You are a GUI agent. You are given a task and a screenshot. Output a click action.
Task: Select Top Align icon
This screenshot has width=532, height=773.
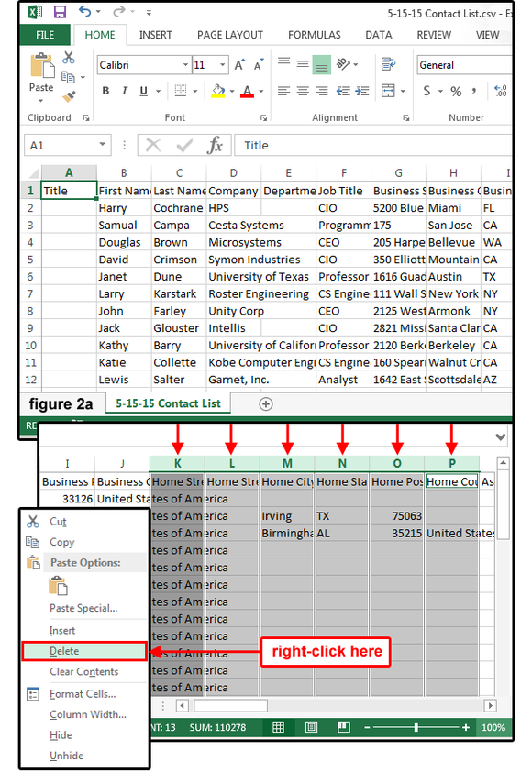tap(283, 62)
